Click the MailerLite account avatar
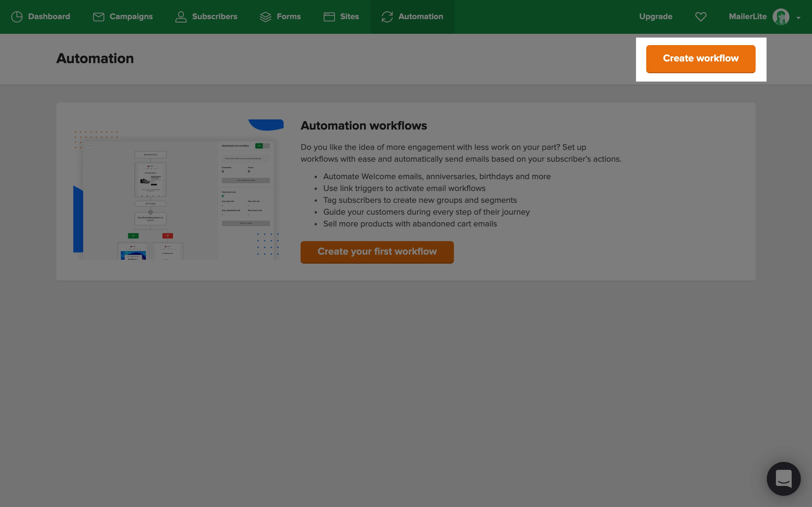 [781, 17]
